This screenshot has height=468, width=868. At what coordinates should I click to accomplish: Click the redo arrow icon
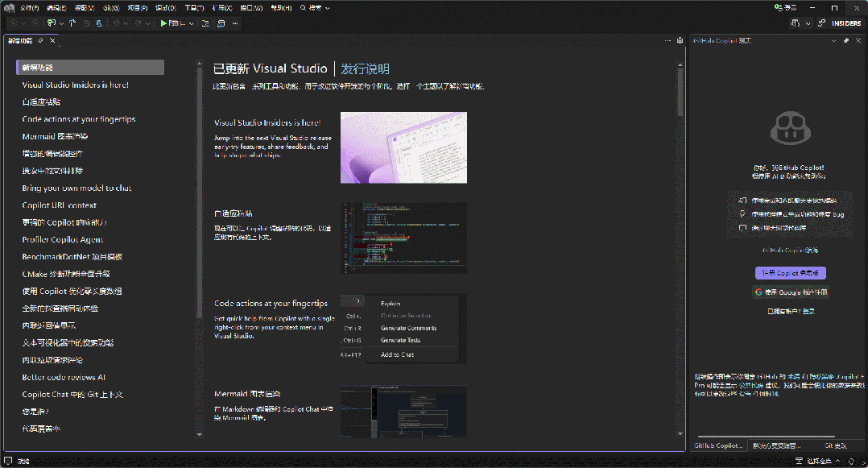tap(138, 23)
